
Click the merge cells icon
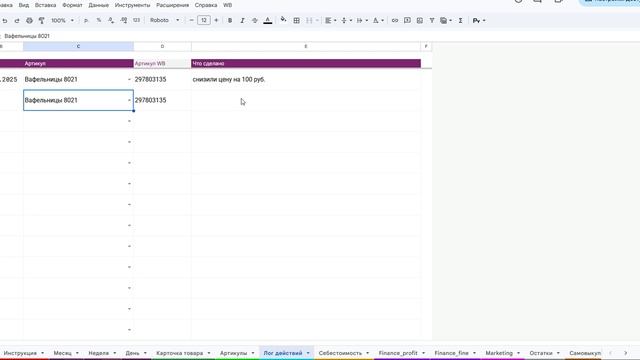309,20
